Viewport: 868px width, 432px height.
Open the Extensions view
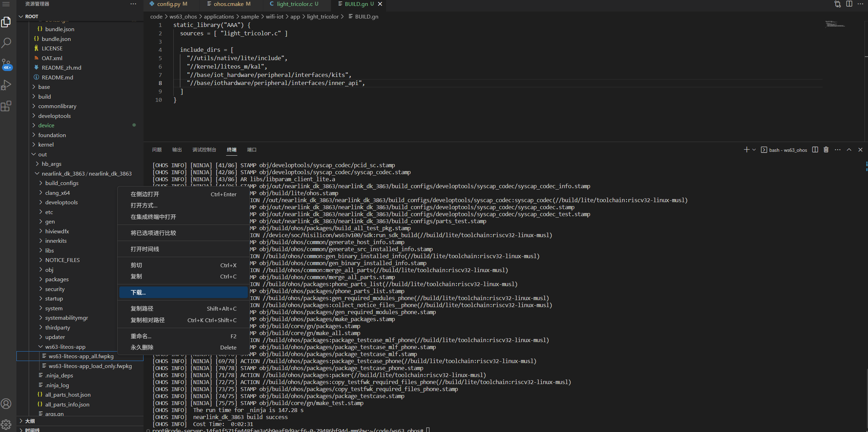[x=6, y=106]
